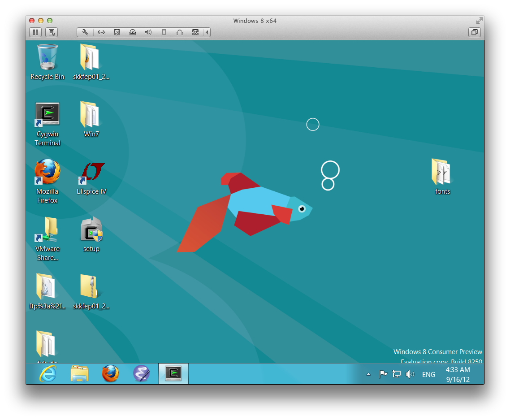The height and width of the screenshot is (420, 510).
Task: Select the setup installer icon
Action: coord(91,234)
